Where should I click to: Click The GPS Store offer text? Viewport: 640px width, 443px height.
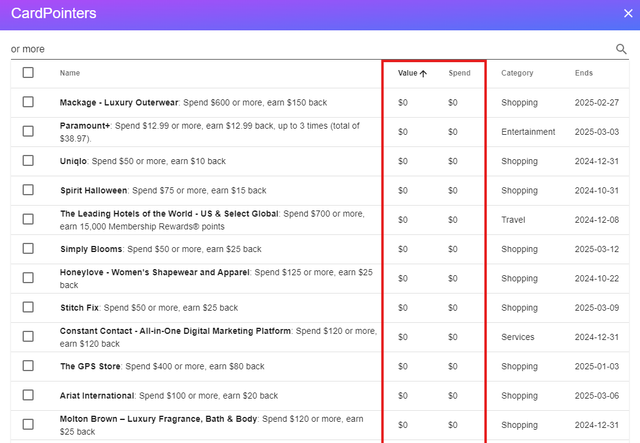pyautogui.click(x=162, y=366)
